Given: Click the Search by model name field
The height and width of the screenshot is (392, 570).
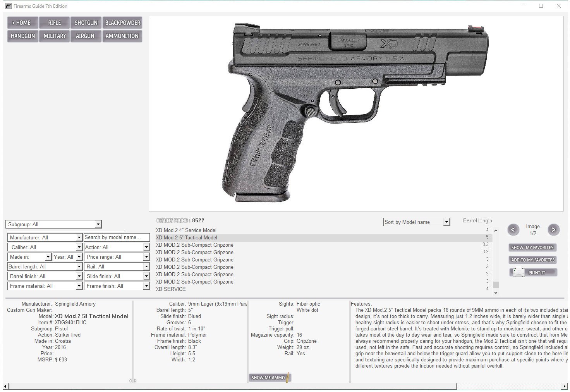Looking at the screenshot, I should pos(117,237).
